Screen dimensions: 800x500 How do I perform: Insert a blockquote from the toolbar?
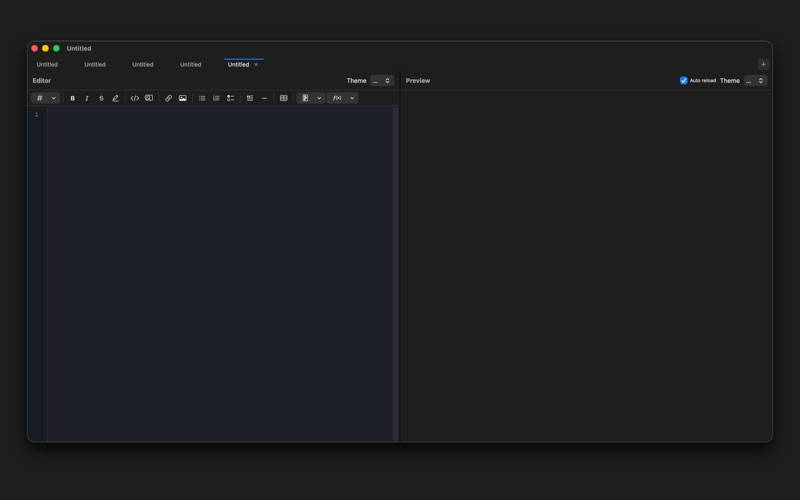(x=250, y=98)
